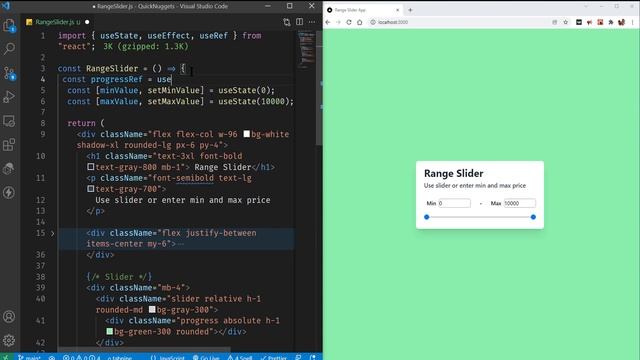The height and width of the screenshot is (360, 640).
Task: Click the Spell status bar item
Action: (240, 357)
